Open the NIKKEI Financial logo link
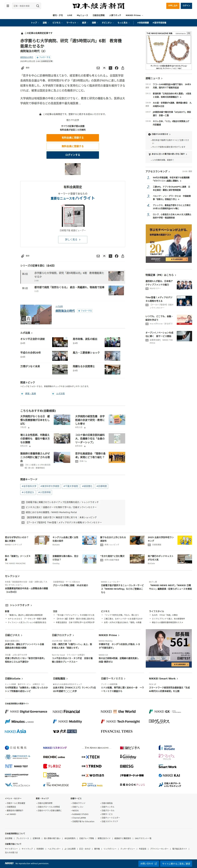 tap(66, 712)
